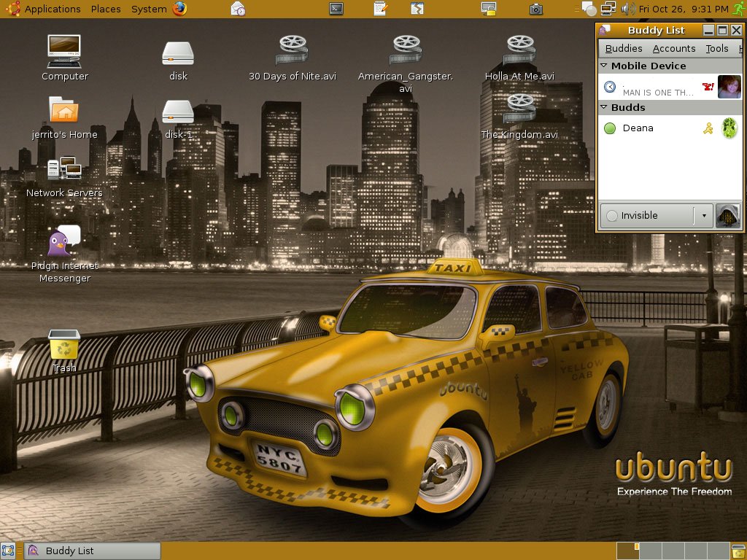Open the Trash applet in the bottom panel
Screen dimensions: 747x560
point(738,551)
